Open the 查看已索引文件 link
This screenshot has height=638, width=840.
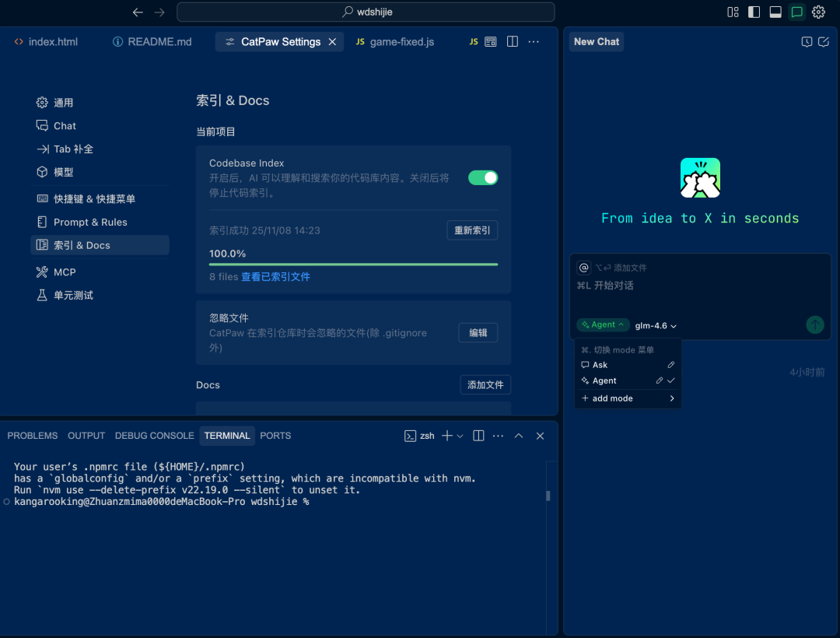pos(275,277)
